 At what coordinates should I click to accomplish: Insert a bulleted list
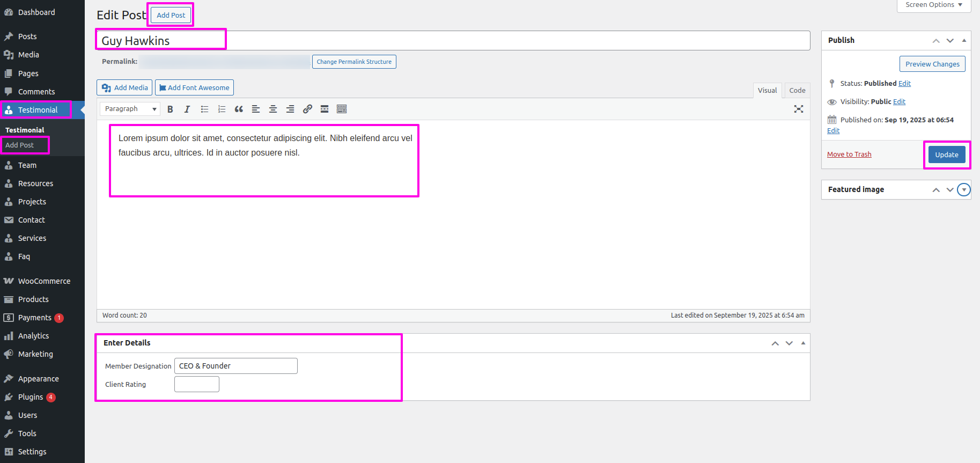(x=204, y=109)
